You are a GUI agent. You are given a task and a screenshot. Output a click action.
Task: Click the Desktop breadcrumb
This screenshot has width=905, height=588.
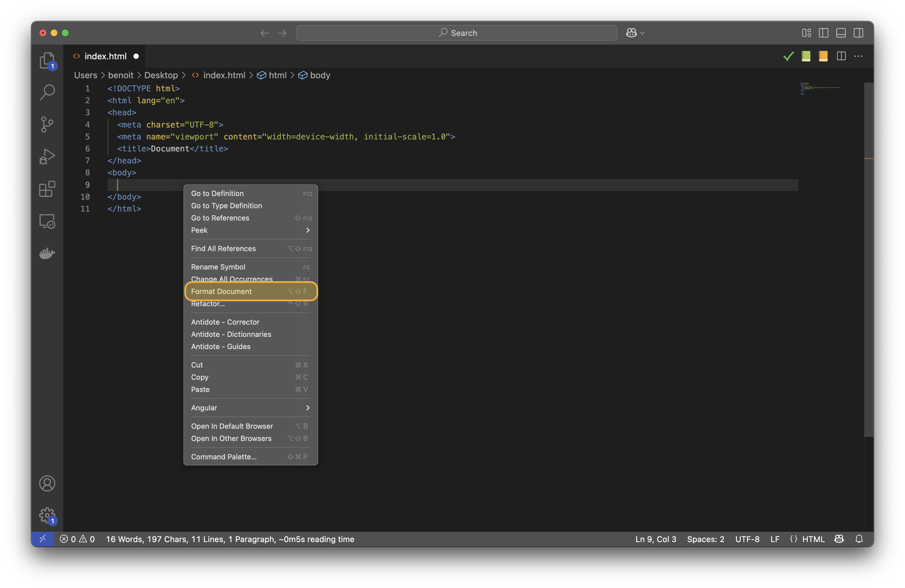click(161, 75)
